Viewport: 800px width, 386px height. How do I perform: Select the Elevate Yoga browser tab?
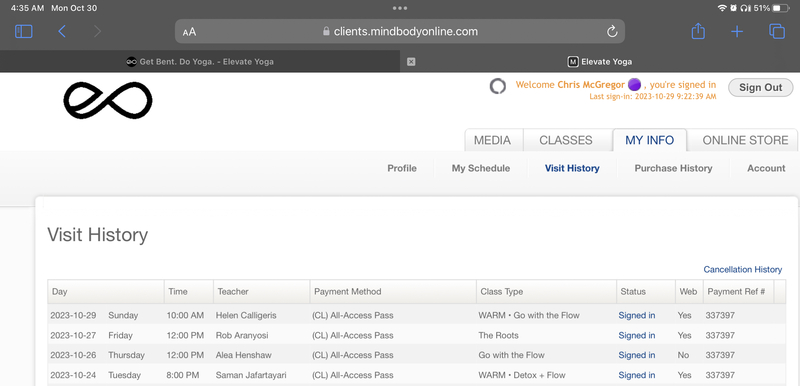[600, 62]
